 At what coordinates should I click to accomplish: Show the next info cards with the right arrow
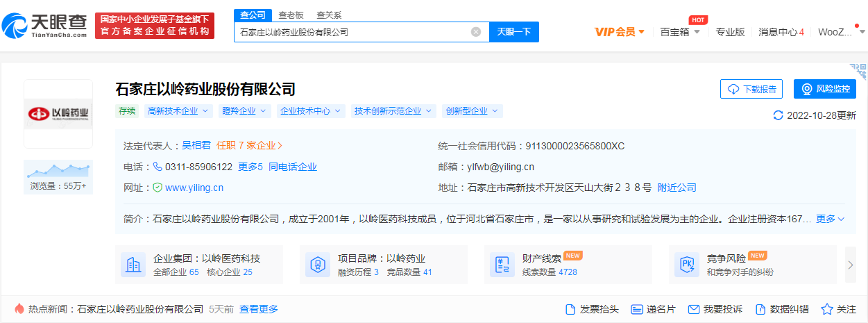[851, 265]
